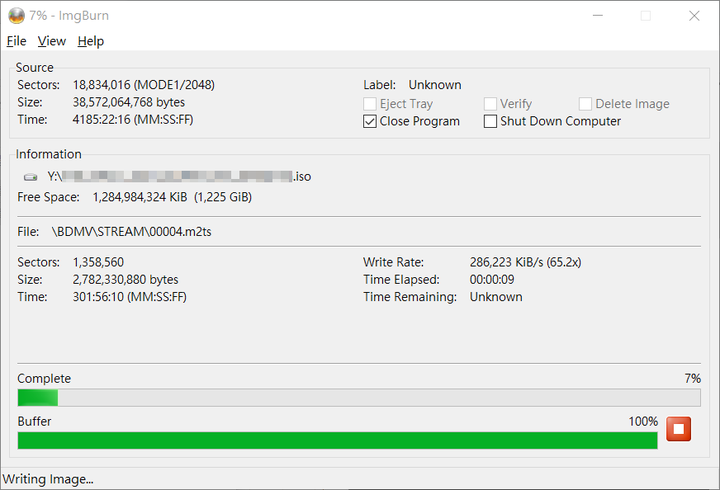Click the drive icon beside the .iso path
The width and height of the screenshot is (720, 490).
[x=31, y=177]
